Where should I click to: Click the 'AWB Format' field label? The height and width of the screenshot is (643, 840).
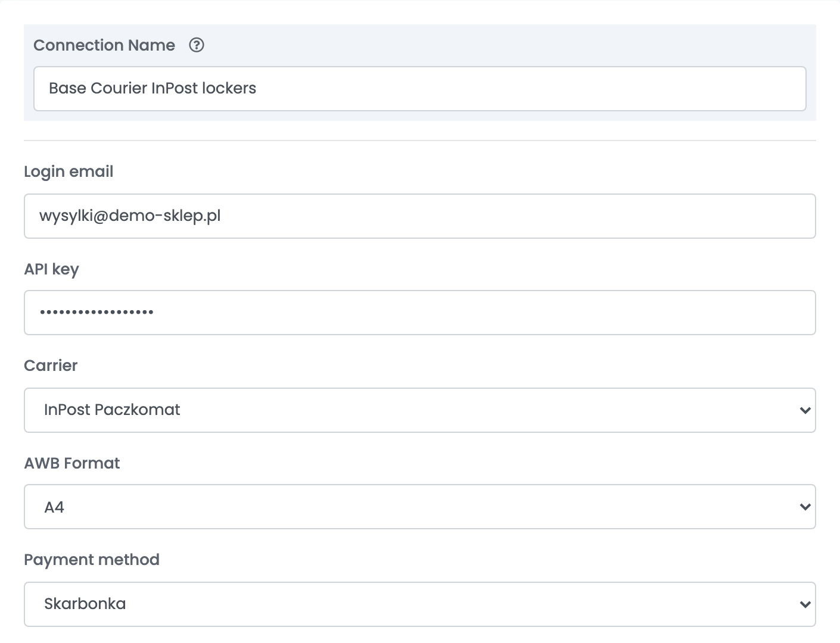pyautogui.click(x=72, y=463)
